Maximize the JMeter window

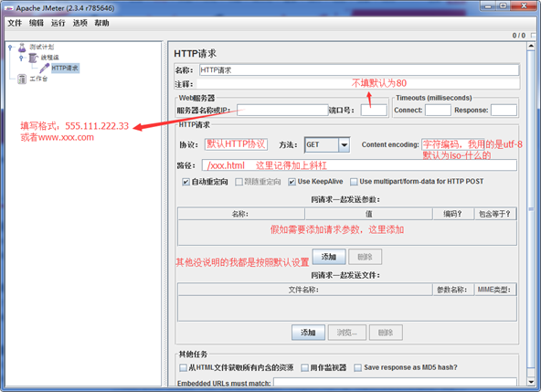coord(503,6)
